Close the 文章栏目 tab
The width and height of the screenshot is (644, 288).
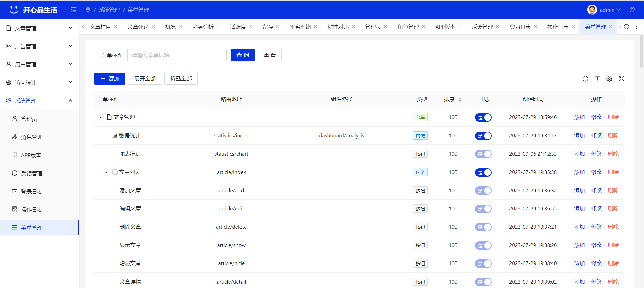click(115, 27)
